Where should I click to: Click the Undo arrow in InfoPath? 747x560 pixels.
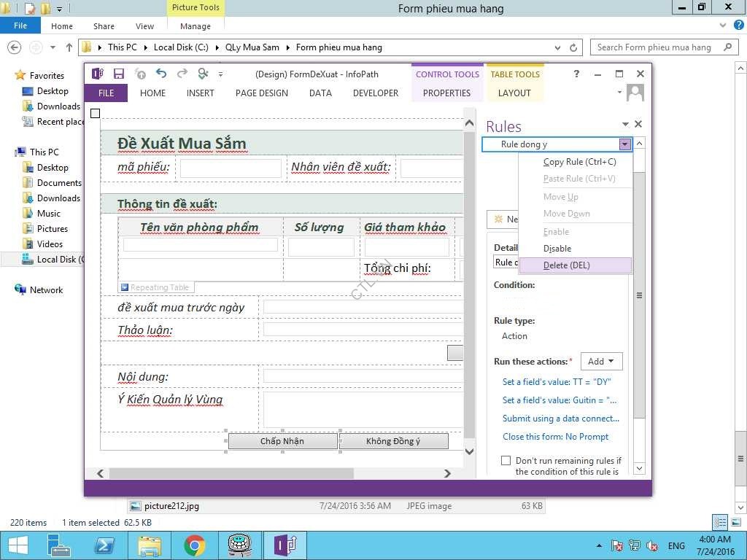click(x=161, y=74)
